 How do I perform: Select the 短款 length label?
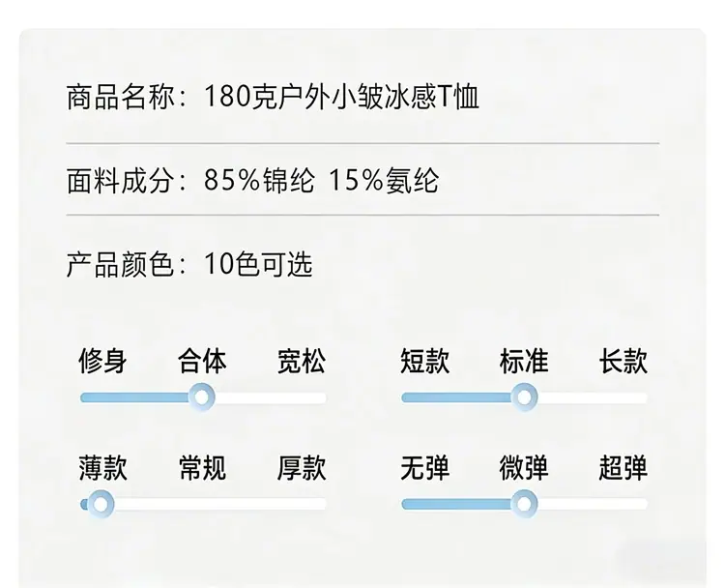click(x=424, y=361)
